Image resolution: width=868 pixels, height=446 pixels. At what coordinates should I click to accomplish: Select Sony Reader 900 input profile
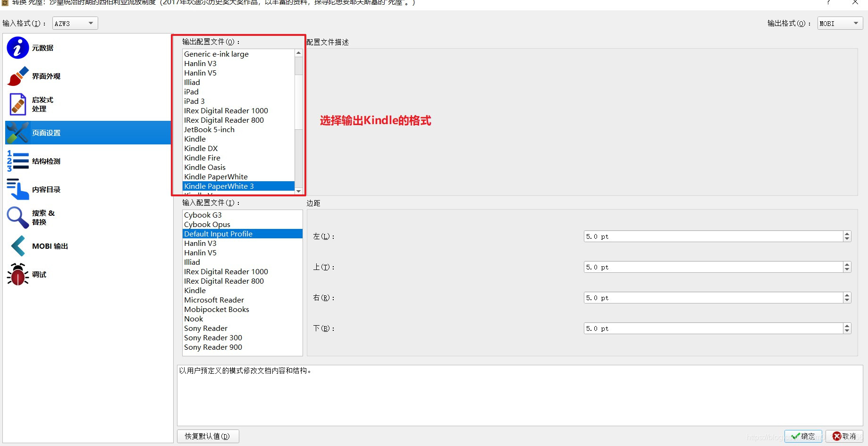tap(243, 347)
